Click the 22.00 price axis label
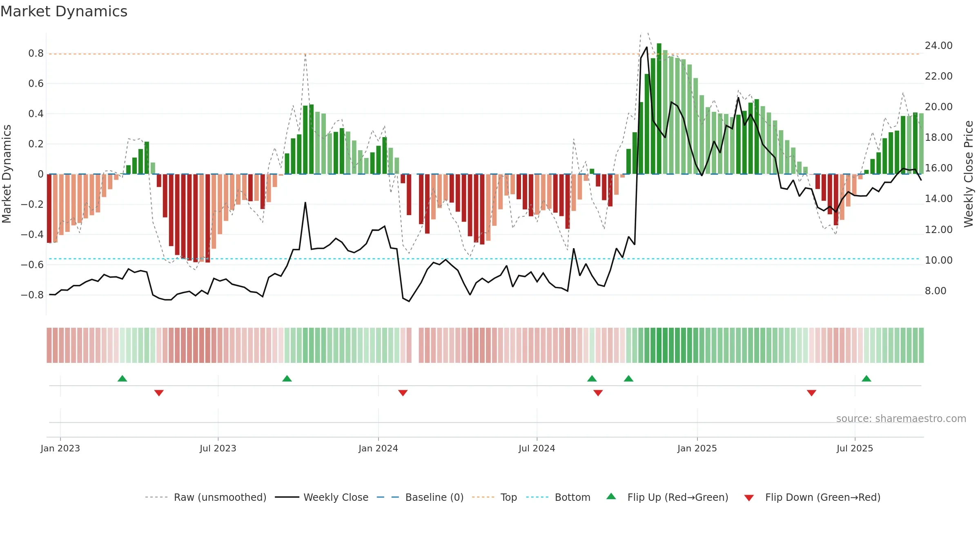The width and height of the screenshot is (980, 551). point(939,76)
